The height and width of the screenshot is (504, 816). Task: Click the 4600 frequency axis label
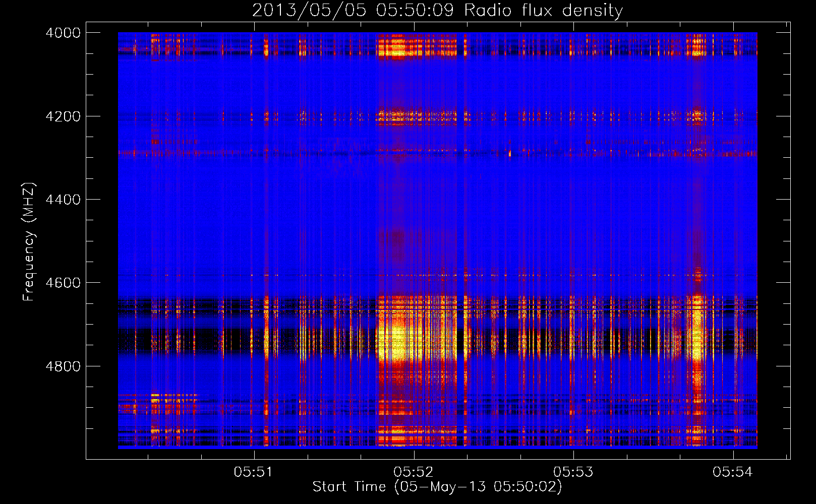coord(63,283)
